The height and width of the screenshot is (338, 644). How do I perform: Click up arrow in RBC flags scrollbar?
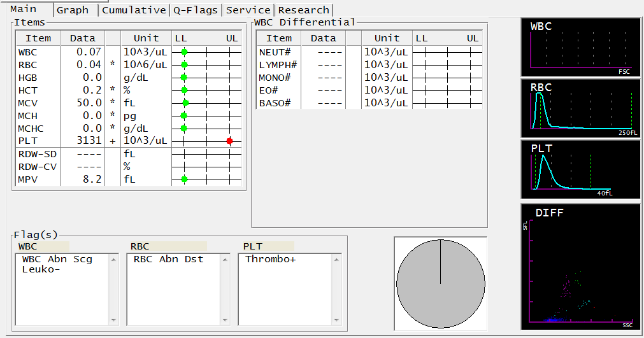(x=225, y=259)
